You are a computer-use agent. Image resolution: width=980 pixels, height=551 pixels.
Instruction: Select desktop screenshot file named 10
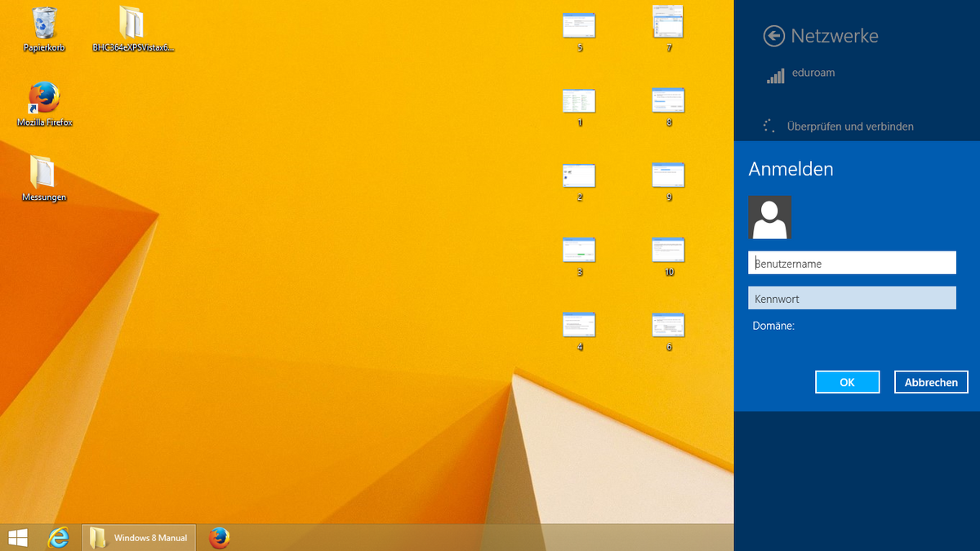point(668,251)
